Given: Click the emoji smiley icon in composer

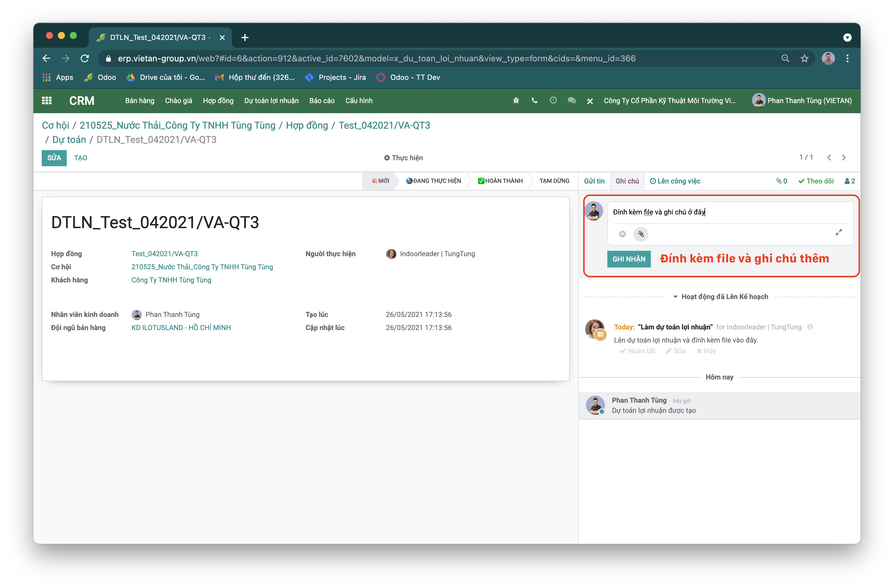Looking at the screenshot, I should point(623,234).
